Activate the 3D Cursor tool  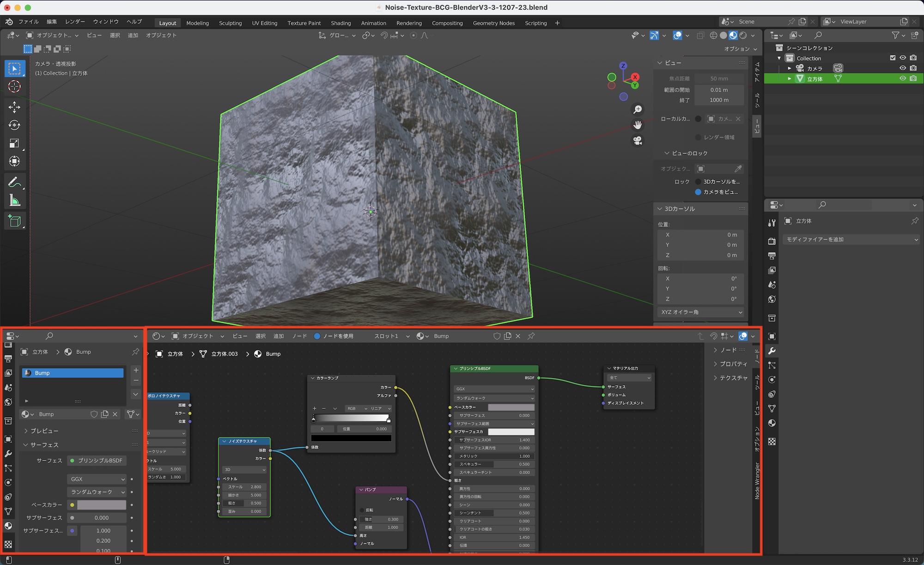[x=14, y=86]
